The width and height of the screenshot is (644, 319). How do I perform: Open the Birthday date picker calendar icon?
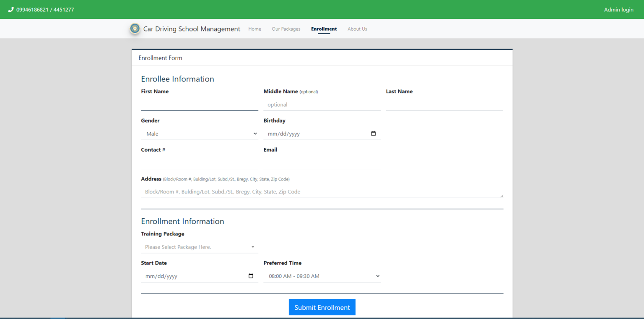[373, 133]
